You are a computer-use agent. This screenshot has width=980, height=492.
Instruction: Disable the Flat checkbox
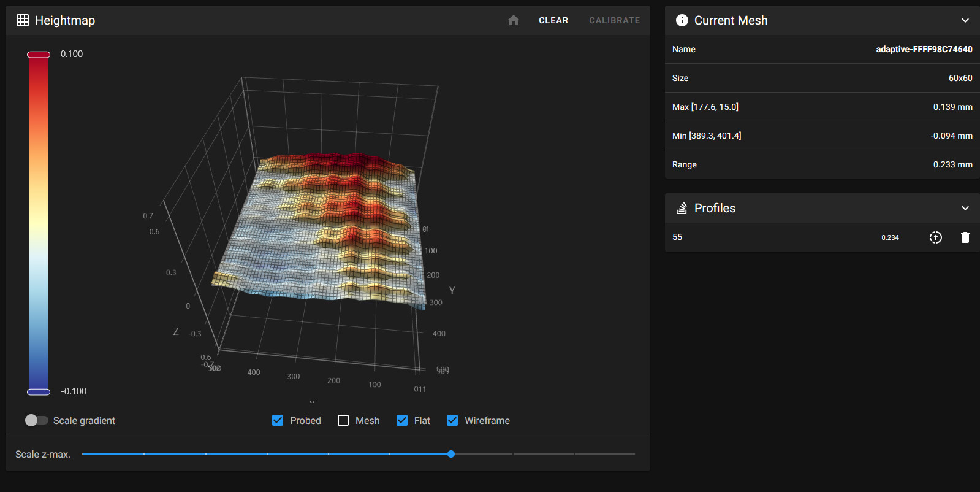click(x=402, y=420)
